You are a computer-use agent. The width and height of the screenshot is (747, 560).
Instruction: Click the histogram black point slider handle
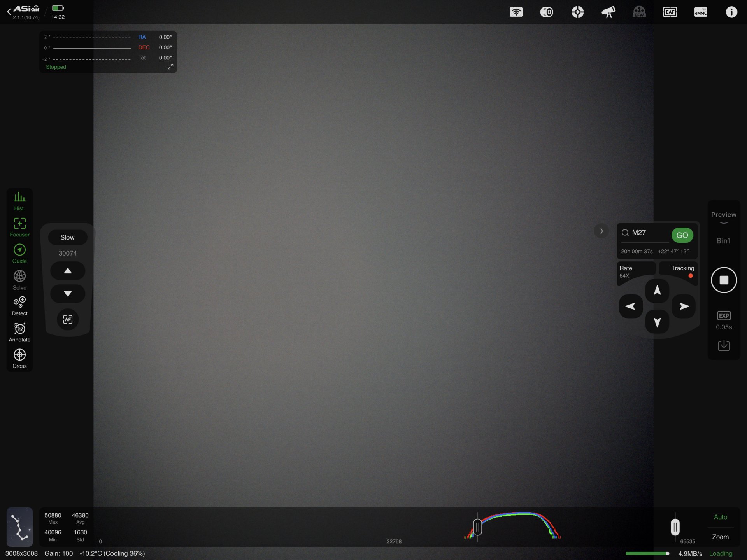477,527
